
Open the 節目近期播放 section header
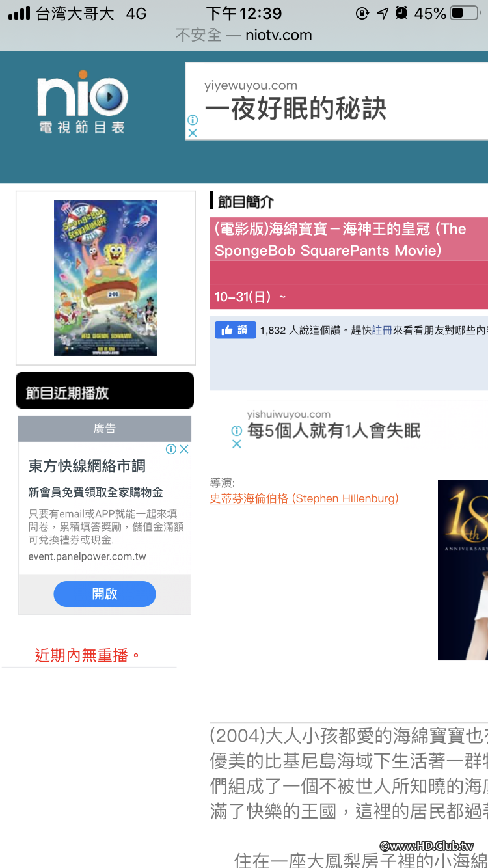click(105, 390)
